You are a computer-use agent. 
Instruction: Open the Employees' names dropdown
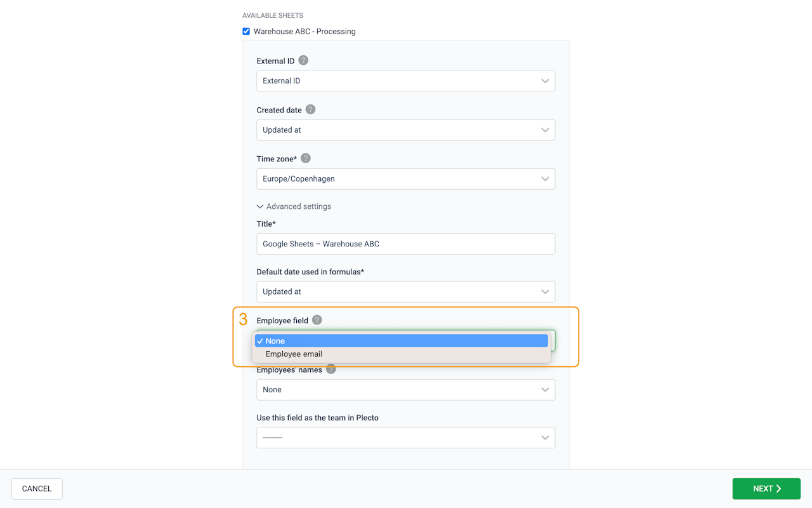tap(405, 389)
